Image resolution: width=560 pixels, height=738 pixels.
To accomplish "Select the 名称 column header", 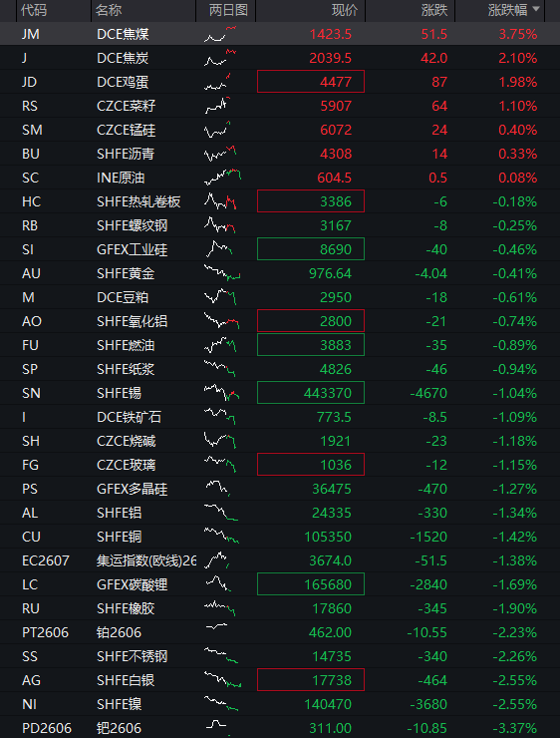I will click(x=109, y=10).
